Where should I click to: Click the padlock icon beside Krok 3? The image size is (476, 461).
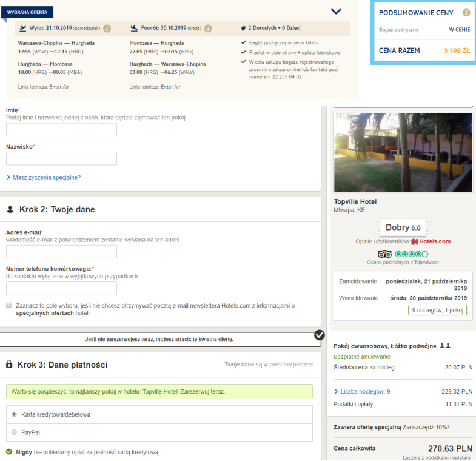pyautogui.click(x=9, y=365)
